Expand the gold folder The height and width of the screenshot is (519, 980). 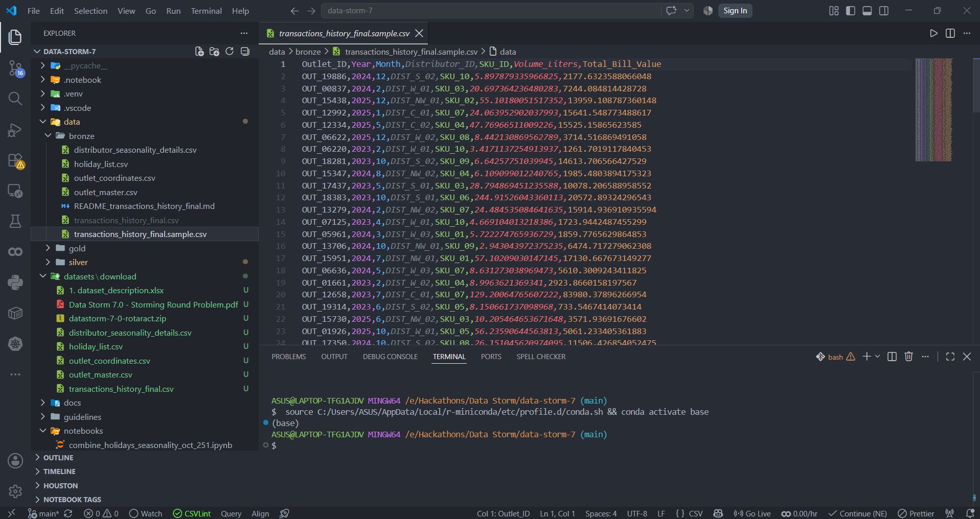pos(48,248)
